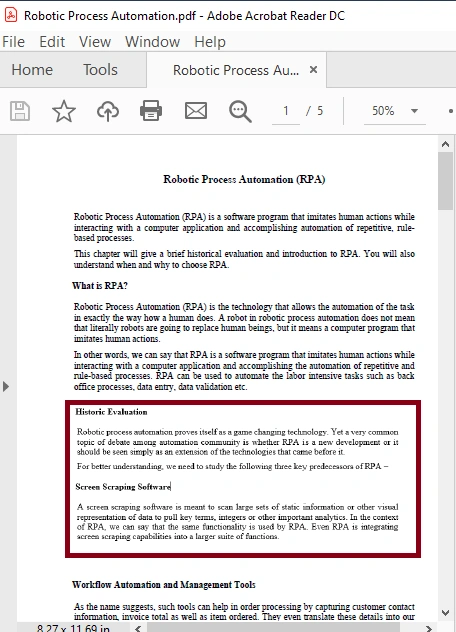Screen dimensions: 456x632
Task: Switch to the Tools tab
Action: click(x=100, y=70)
